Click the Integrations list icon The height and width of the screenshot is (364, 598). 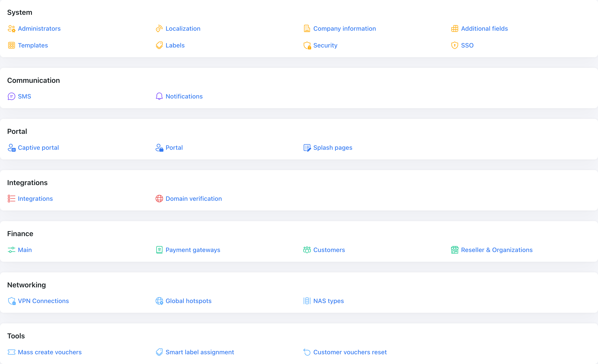[x=11, y=199]
